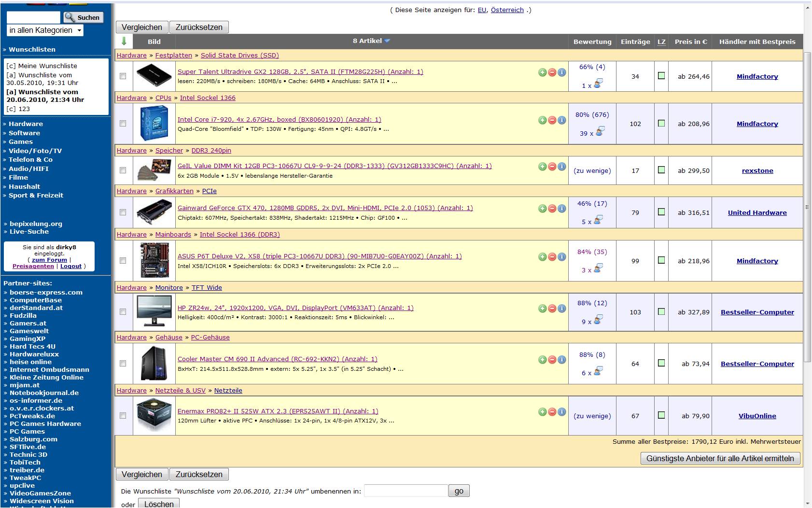Image resolution: width=812 pixels, height=508 pixels.
Task: Open 'Wunschliste vom 30.05.2010, 19:31 Uhr'
Action: (42, 79)
